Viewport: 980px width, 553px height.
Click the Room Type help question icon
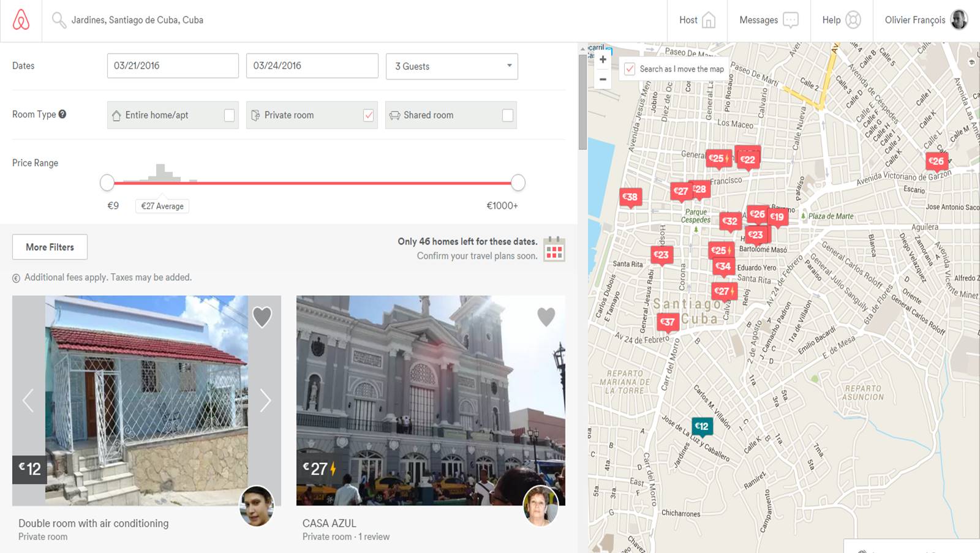(62, 114)
